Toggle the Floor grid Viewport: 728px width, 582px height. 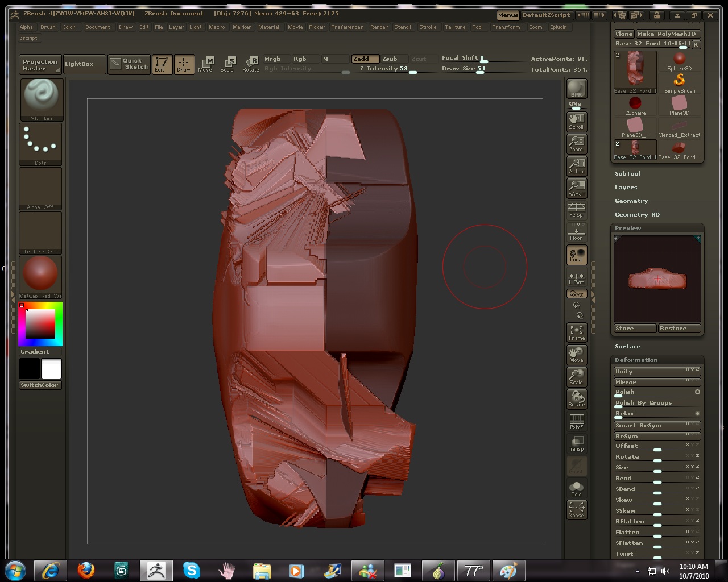pyautogui.click(x=577, y=232)
